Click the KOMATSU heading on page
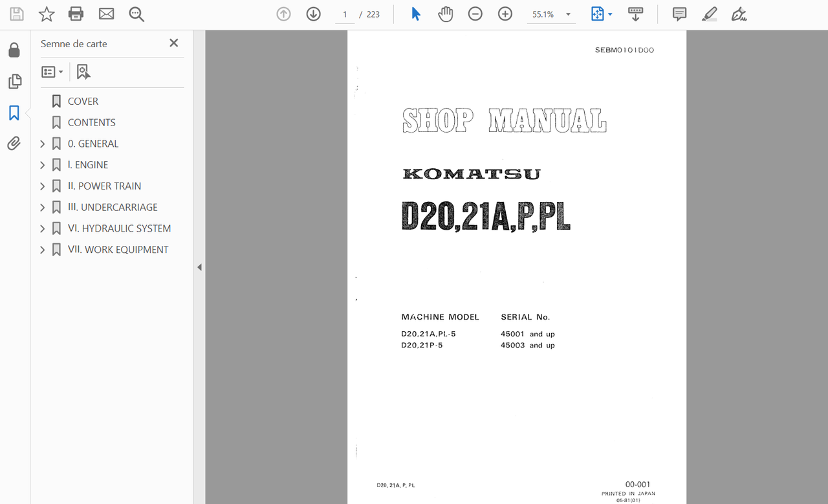Viewport: 828px width, 504px height. tap(471, 173)
